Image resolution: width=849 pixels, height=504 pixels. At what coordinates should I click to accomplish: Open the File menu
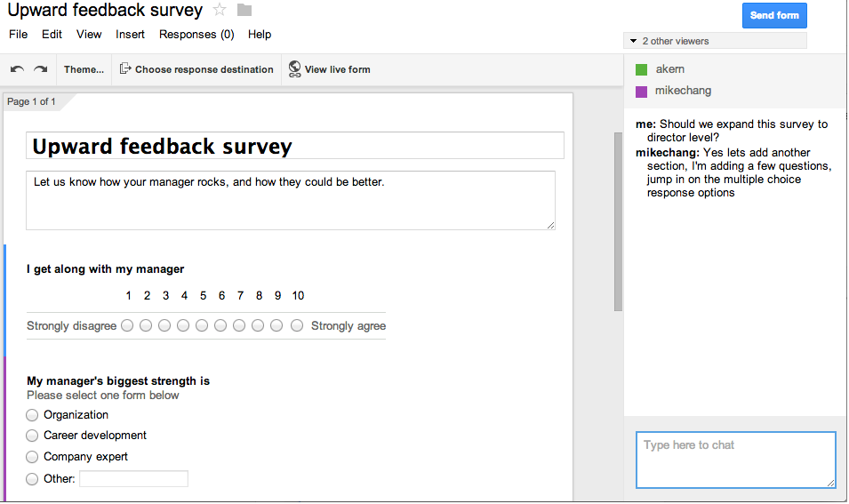tap(18, 35)
